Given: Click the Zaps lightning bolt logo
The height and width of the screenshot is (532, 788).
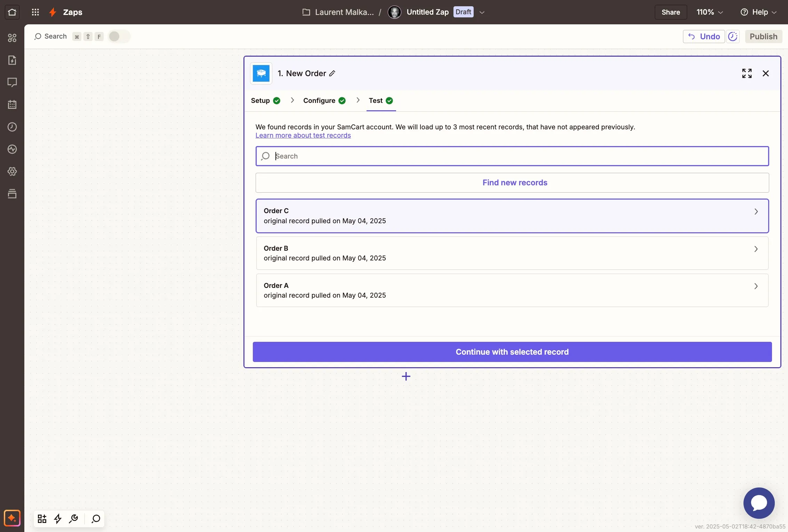Looking at the screenshot, I should [x=53, y=12].
